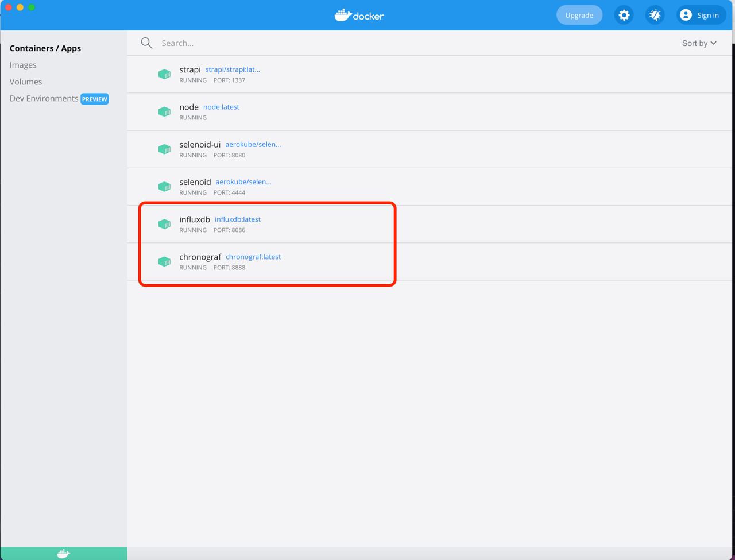Image resolution: width=735 pixels, height=560 pixels.
Task: Open Dev Environments section
Action: (x=44, y=98)
